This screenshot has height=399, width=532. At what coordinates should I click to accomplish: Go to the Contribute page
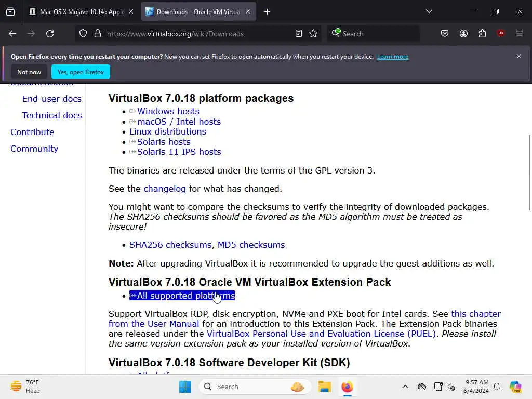pos(32,132)
